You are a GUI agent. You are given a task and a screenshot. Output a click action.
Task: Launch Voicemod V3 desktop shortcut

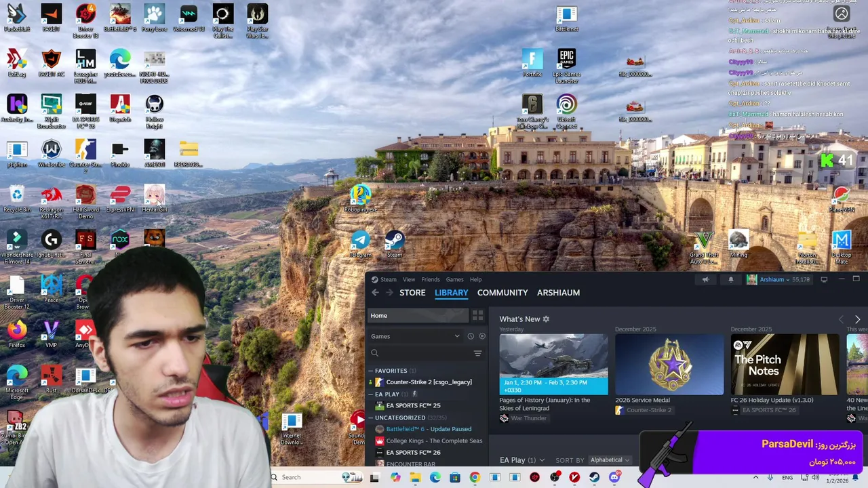point(189,17)
